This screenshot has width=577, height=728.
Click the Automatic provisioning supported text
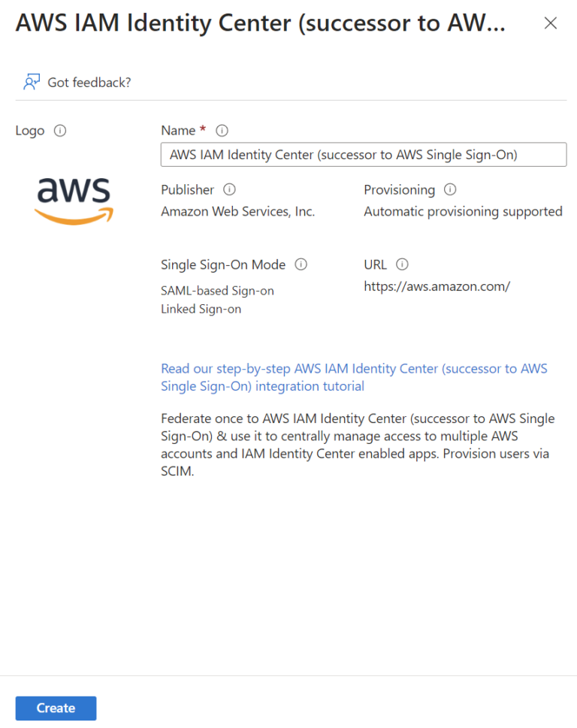coord(463,211)
